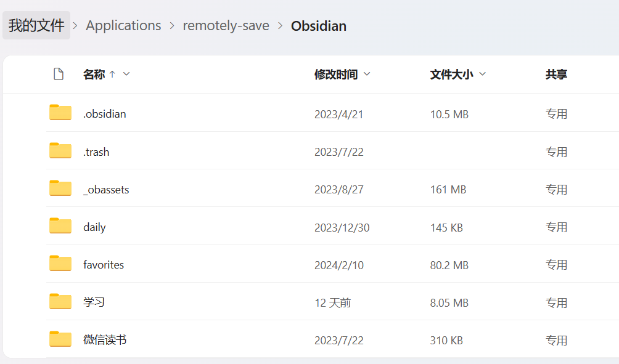Click the 学习 folder icon
Viewport: 619px width, 364px height.
click(x=60, y=302)
